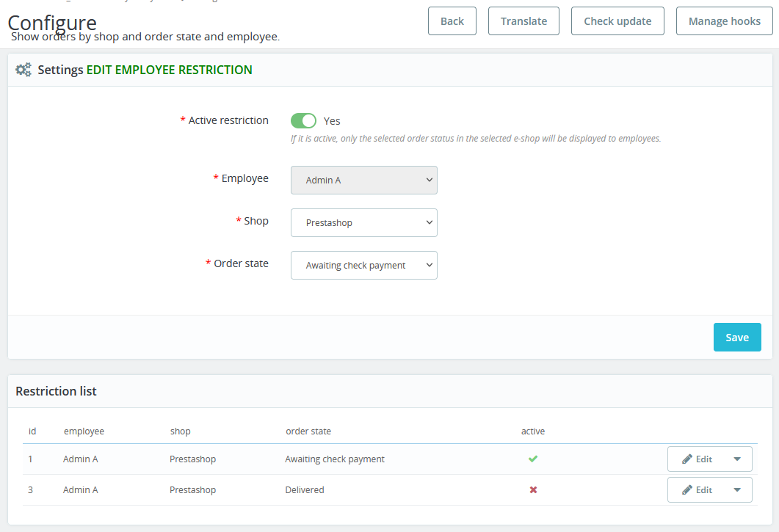Expand caret menu beside Edit for restriction 3
Image resolution: width=779 pixels, height=532 pixels.
click(x=737, y=490)
